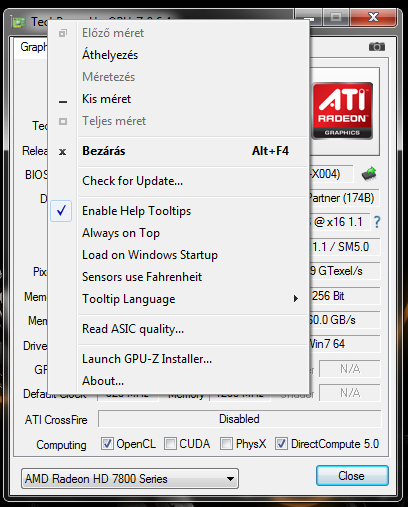The height and width of the screenshot is (507, 408).
Task: Toggle the PhysX checkbox
Action: [x=226, y=444]
